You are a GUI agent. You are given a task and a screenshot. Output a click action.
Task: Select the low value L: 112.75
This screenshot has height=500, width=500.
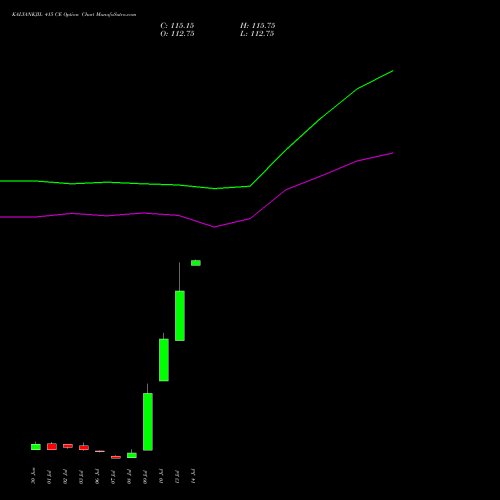pos(257,34)
